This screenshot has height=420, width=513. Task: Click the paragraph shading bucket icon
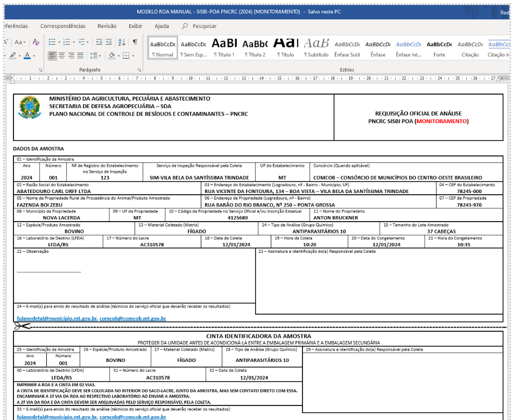pyautogui.click(x=111, y=55)
